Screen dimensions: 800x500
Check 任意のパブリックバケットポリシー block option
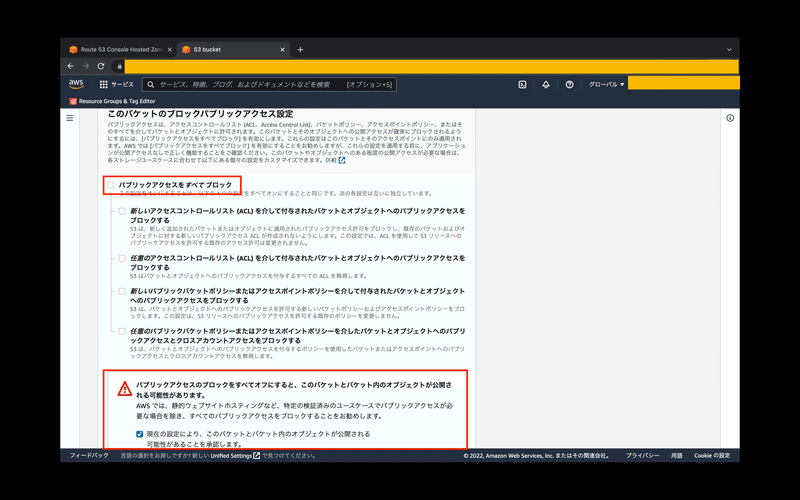(x=122, y=332)
